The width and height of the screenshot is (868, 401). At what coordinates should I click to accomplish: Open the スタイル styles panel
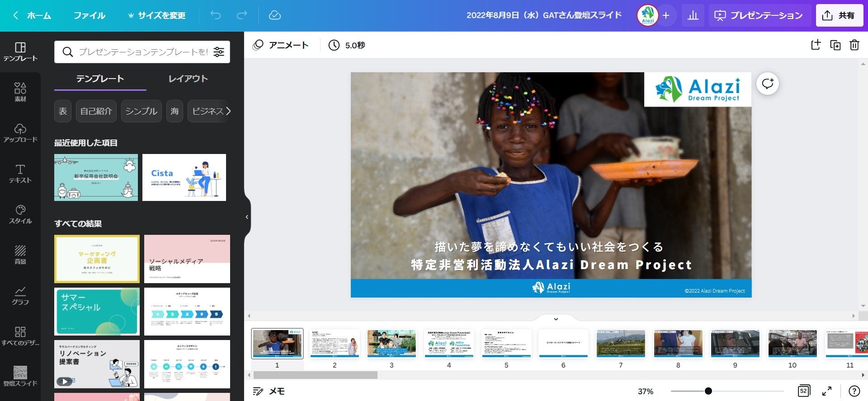click(20, 214)
